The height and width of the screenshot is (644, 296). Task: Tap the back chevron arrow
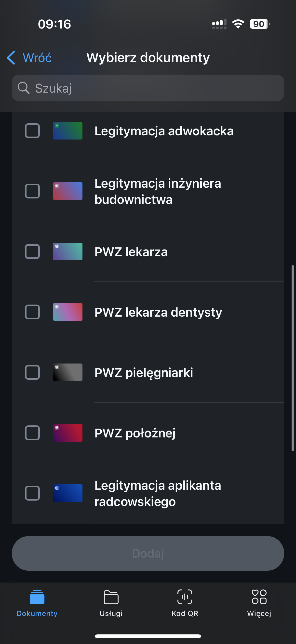click(11, 58)
